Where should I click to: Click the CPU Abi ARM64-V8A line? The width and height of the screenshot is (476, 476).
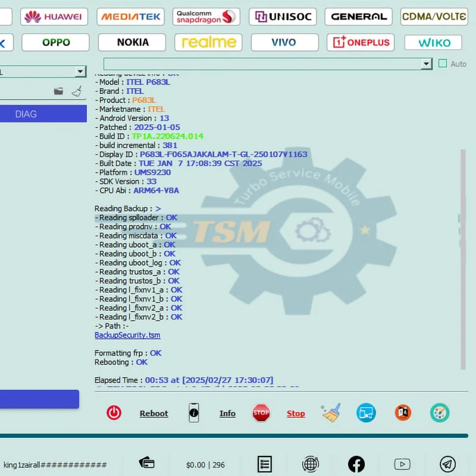point(137,190)
